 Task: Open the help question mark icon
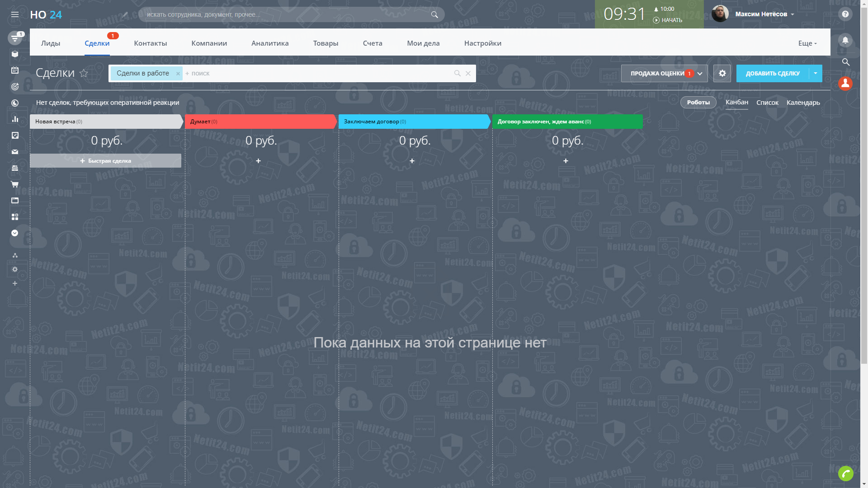click(845, 14)
